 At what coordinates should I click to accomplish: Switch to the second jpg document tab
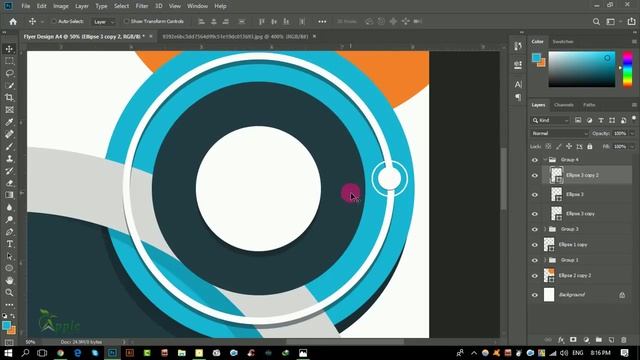[236, 37]
